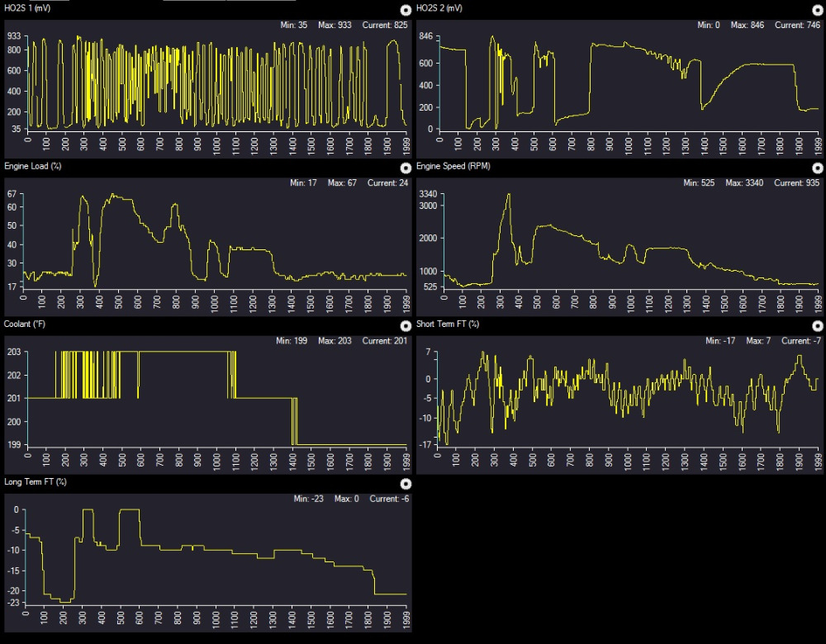826x644 pixels.
Task: Click the 1999 tick on Long Term FT x-axis
Action: point(406,619)
